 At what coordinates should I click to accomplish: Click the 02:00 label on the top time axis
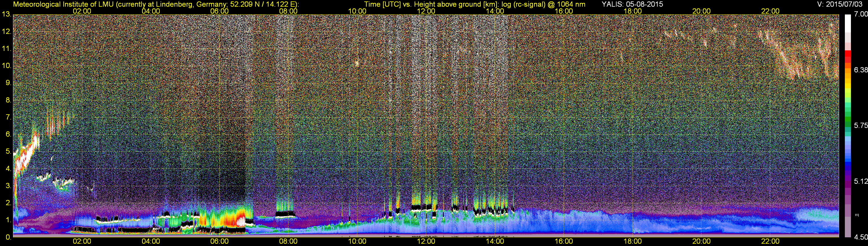(x=82, y=11)
